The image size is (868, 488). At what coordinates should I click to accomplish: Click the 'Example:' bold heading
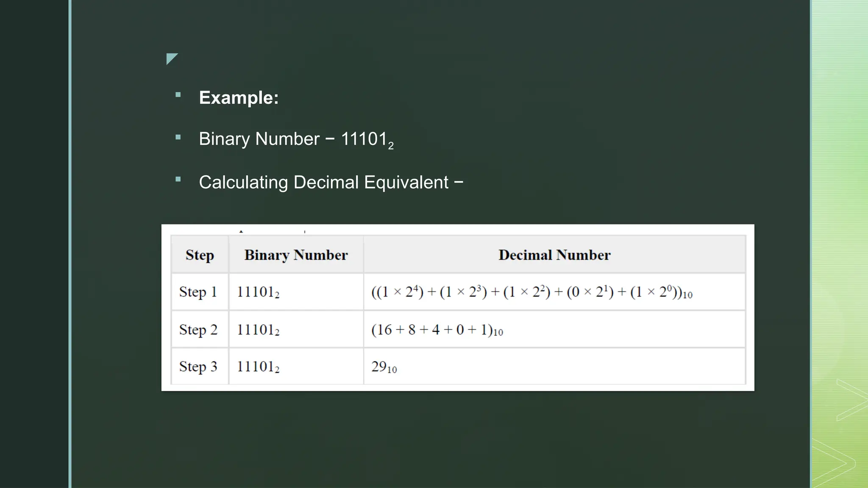coord(239,98)
